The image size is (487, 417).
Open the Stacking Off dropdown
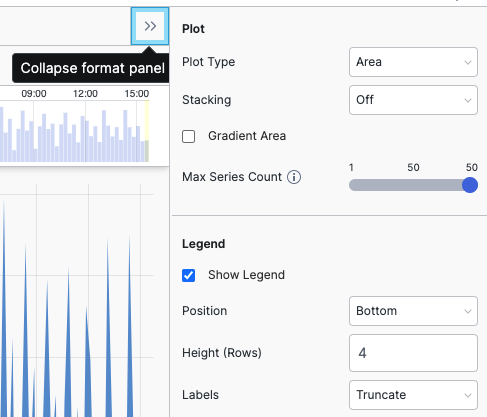click(413, 100)
